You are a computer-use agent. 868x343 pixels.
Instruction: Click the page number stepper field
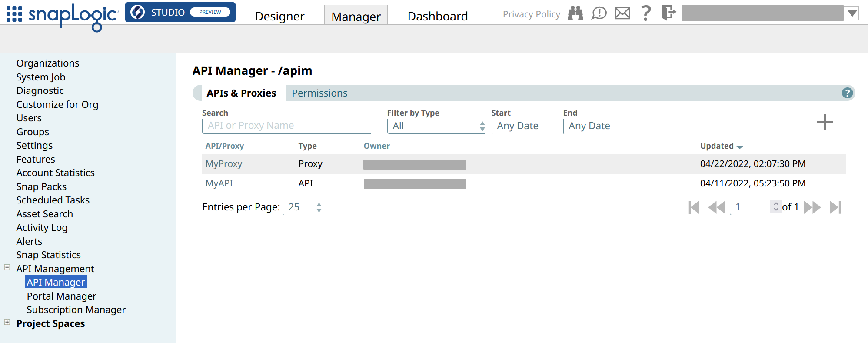(x=755, y=207)
